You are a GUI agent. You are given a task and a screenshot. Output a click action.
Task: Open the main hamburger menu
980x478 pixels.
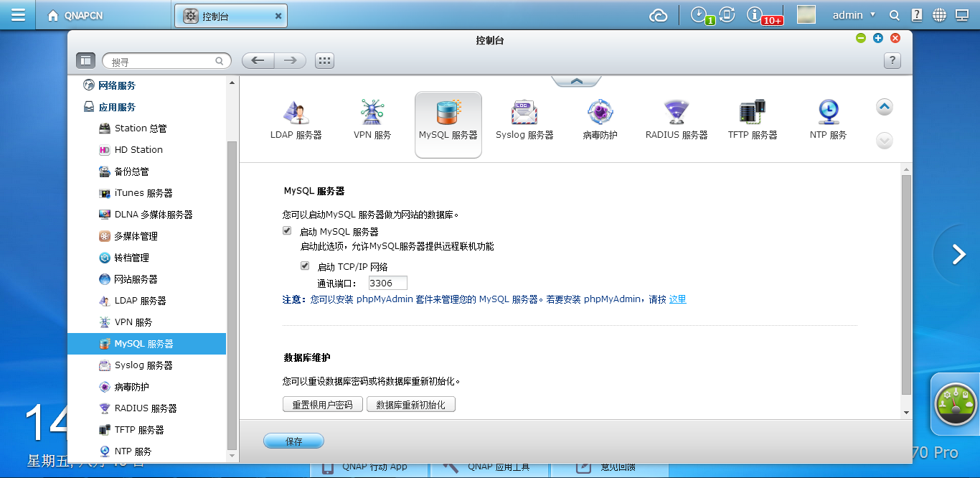[x=19, y=15]
